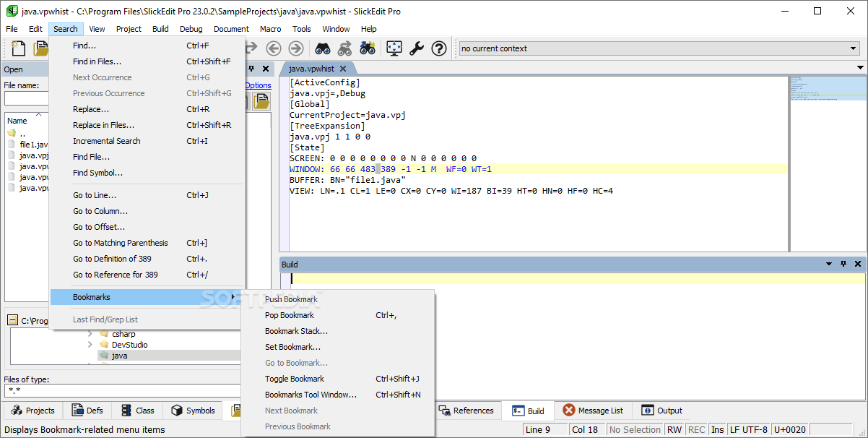Select the java folder in tree
The height and width of the screenshot is (438, 868).
(119, 356)
